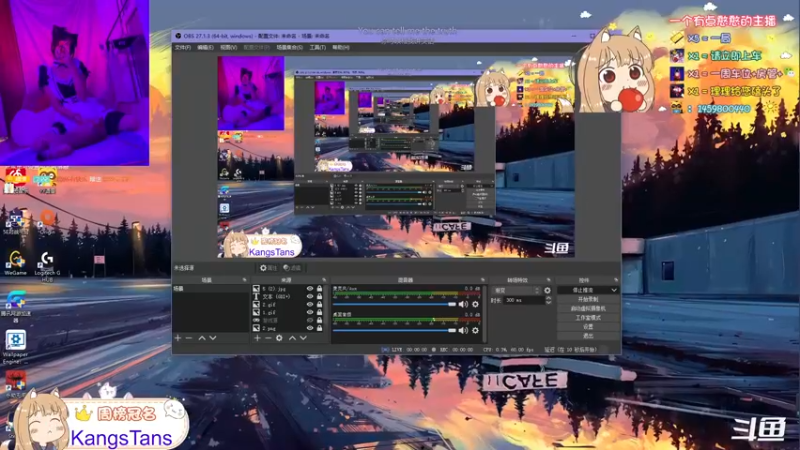This screenshot has width=800, height=450.
Task: Open 桌面音频 audio settings gear
Action: (x=476, y=330)
